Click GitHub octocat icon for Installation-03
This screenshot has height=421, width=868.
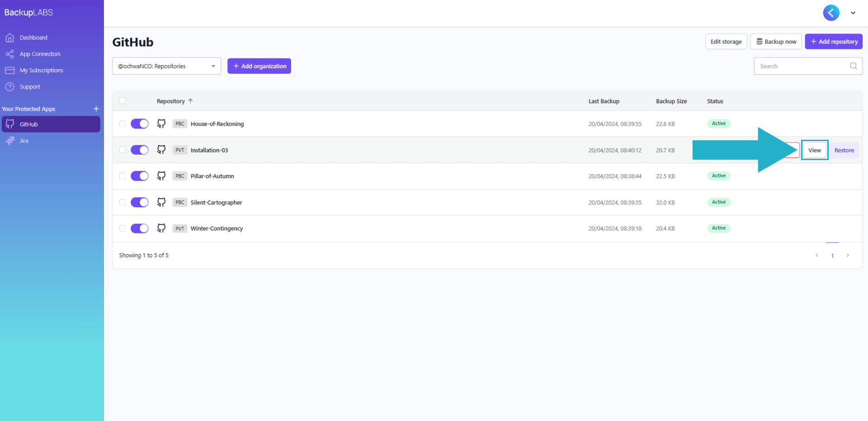[161, 150]
